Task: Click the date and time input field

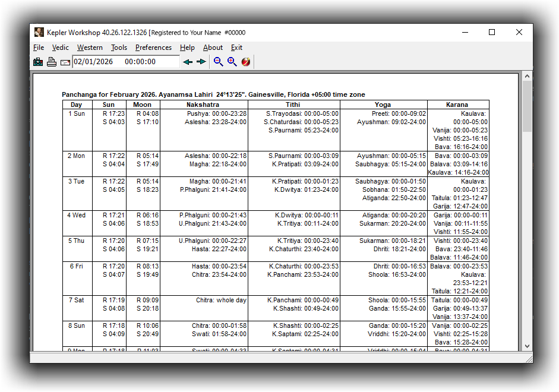Action: (125, 62)
